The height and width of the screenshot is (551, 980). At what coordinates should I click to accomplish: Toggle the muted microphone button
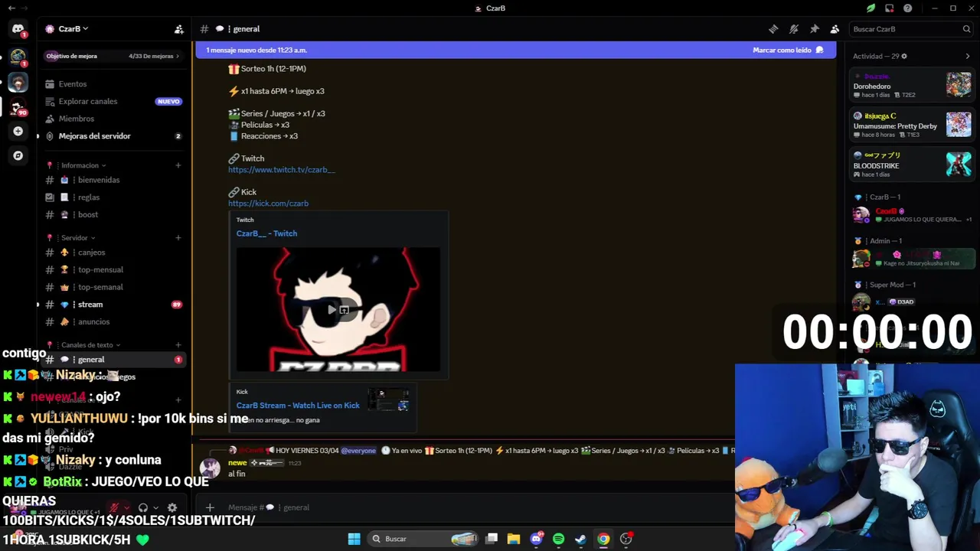114,507
